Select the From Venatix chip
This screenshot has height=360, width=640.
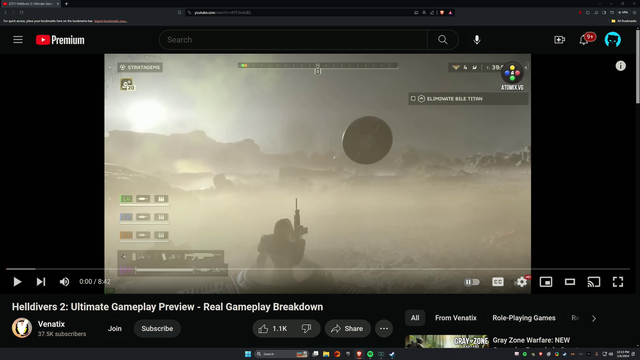[x=456, y=318]
